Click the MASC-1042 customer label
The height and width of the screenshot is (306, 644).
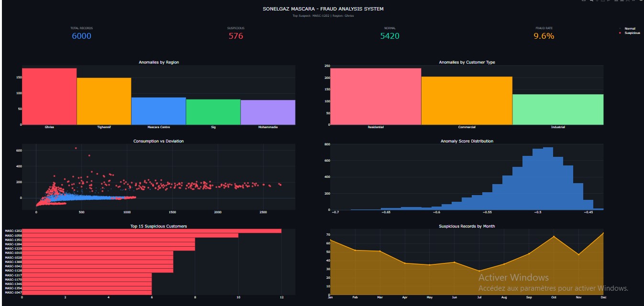pyautogui.click(x=13, y=266)
